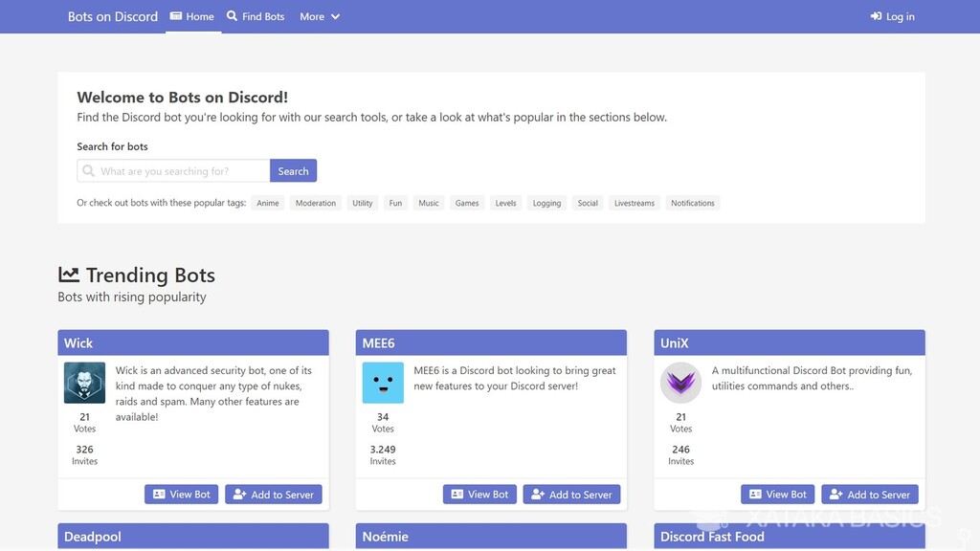The width and height of the screenshot is (980, 551).
Task: Select the Anime tag
Action: pos(268,203)
